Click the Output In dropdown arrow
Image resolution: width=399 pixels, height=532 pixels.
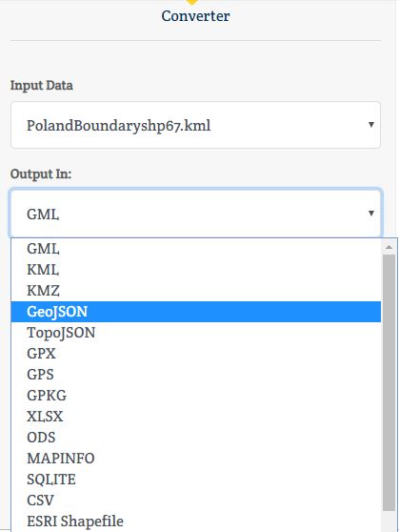point(371,213)
